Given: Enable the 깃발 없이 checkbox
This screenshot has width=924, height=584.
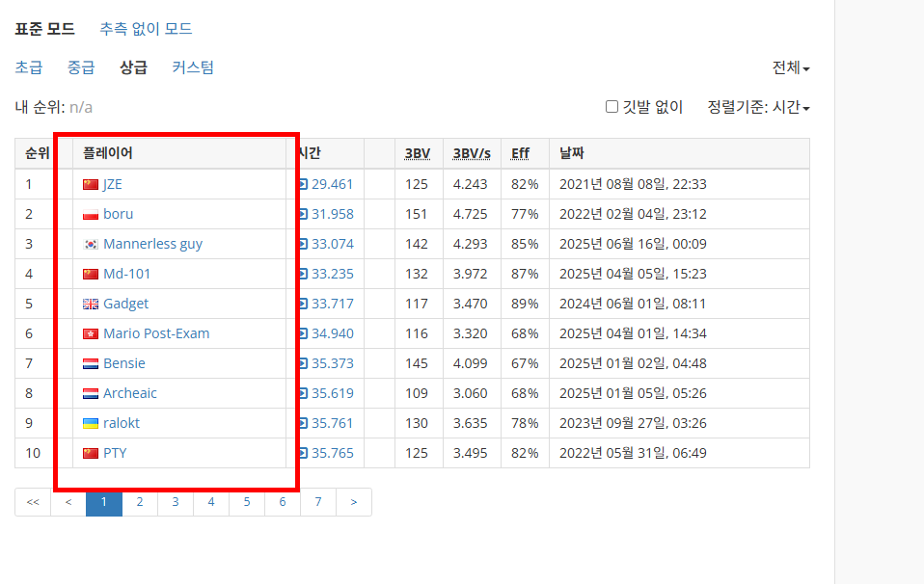Looking at the screenshot, I should pyautogui.click(x=611, y=107).
